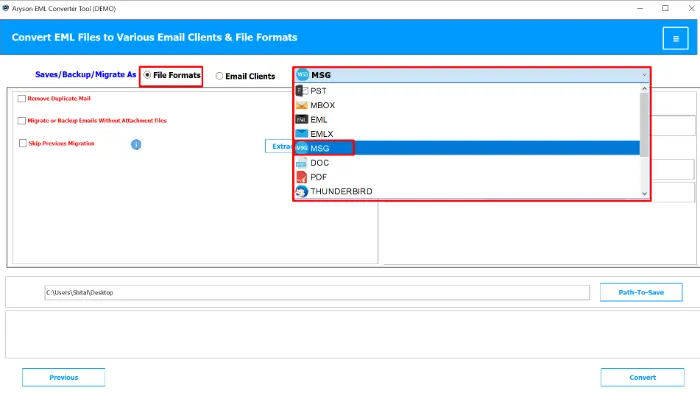Tick Migrate or Backup Emails Without Attachment files
The width and height of the screenshot is (700, 396).
pyautogui.click(x=21, y=121)
